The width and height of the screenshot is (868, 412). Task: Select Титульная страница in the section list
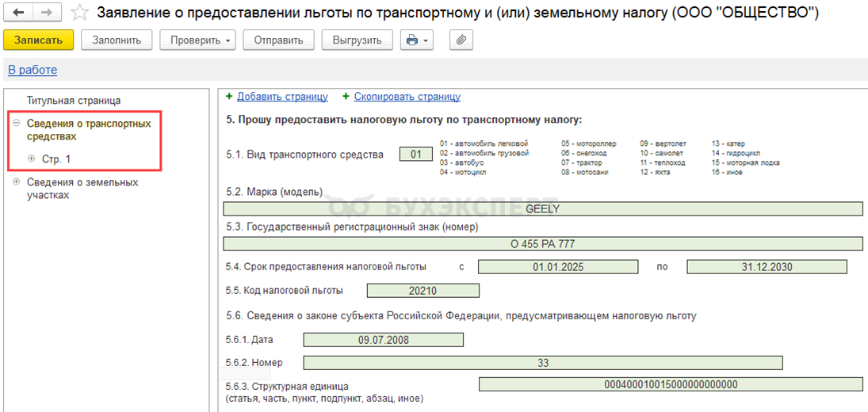click(74, 101)
